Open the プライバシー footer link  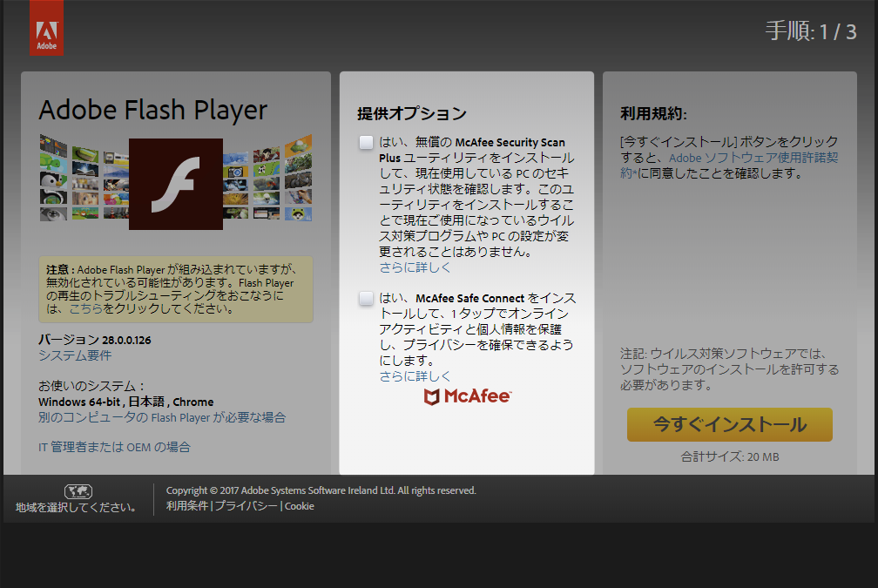pos(247,506)
